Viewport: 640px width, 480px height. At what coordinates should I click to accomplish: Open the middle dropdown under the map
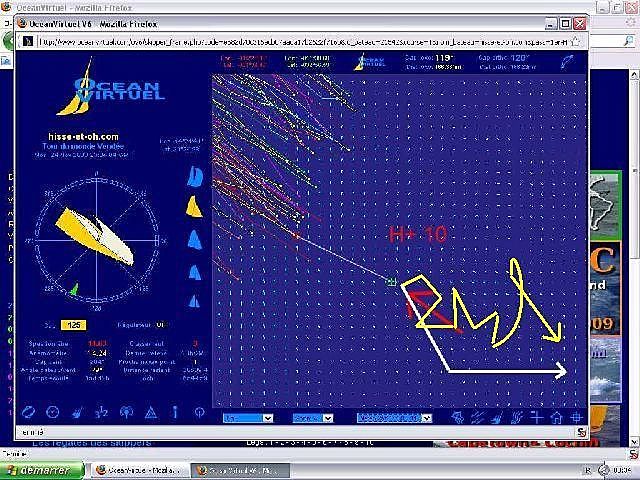[x=313, y=418]
